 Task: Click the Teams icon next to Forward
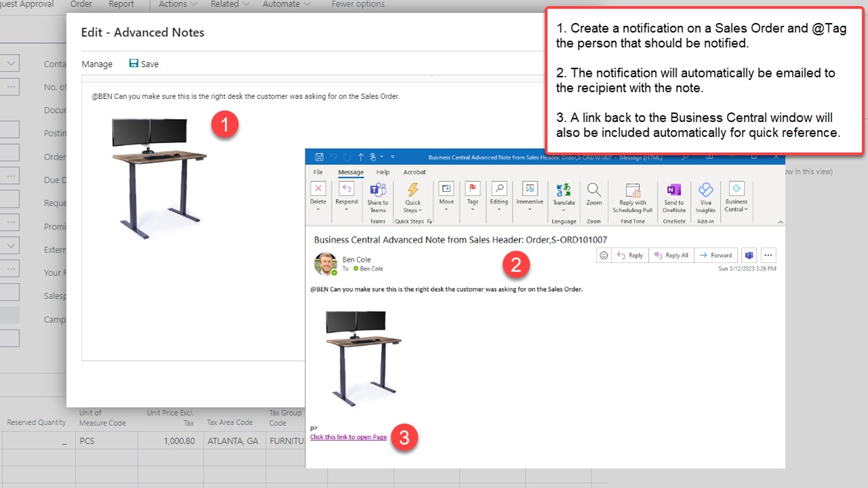coord(749,256)
